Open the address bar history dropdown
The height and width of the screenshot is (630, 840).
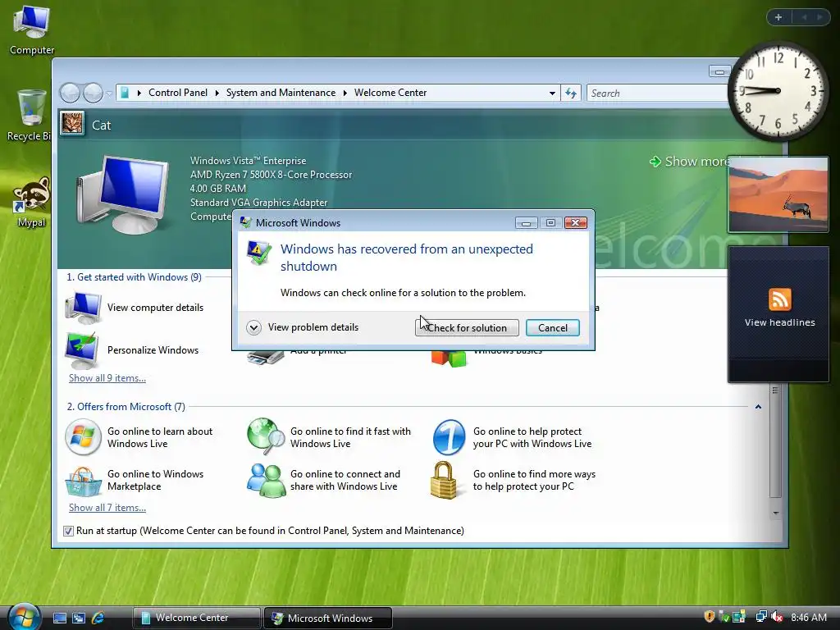click(x=552, y=94)
